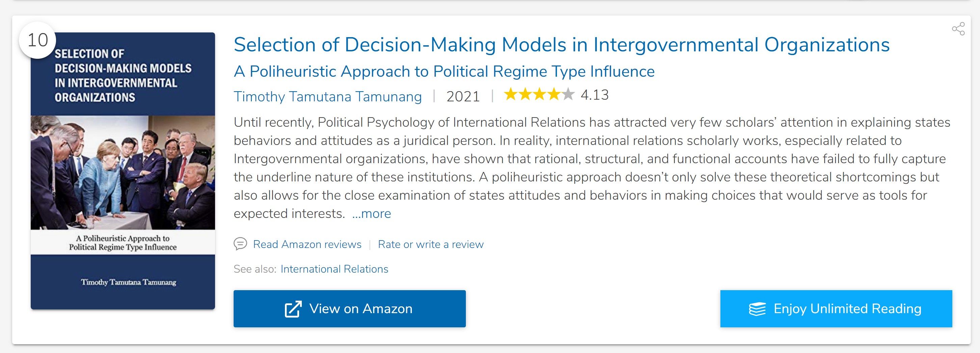Screen dimensions: 980x353
Task: Click the external link icon on View on Amazon
Action: point(293,309)
